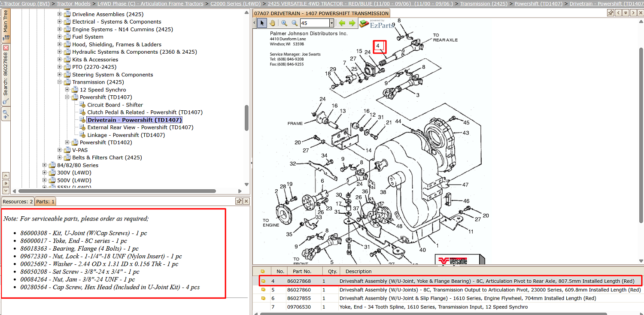Open External Rear View - Powershift item
Viewport: 644px width, 315px height.
coord(140,127)
